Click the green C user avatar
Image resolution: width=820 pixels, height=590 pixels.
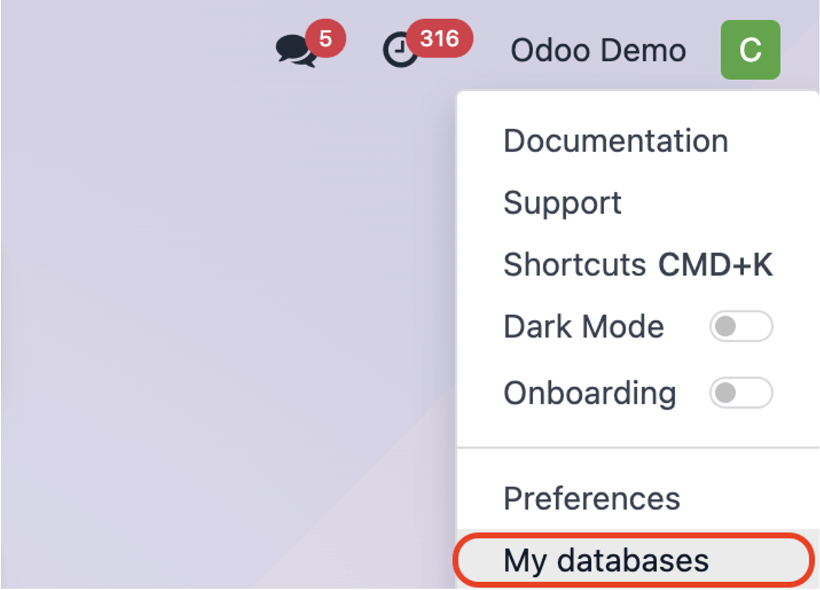[x=750, y=50]
